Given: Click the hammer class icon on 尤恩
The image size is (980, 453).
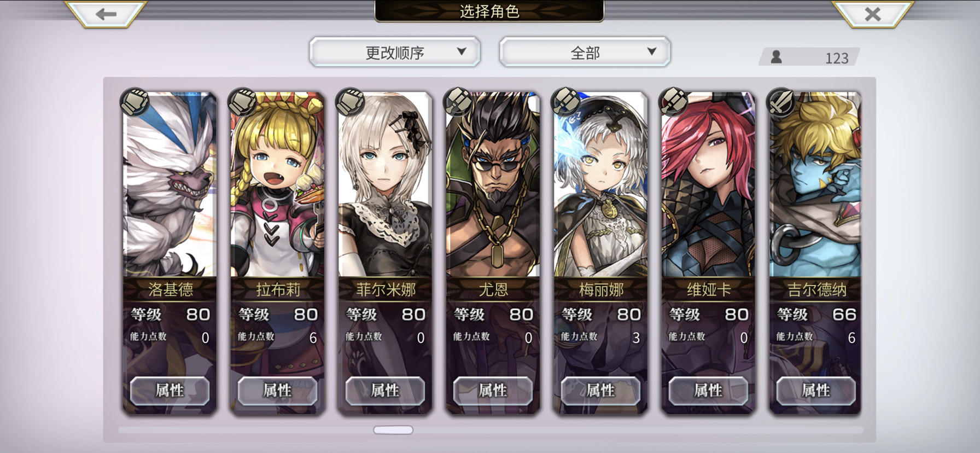Looking at the screenshot, I should (458, 102).
